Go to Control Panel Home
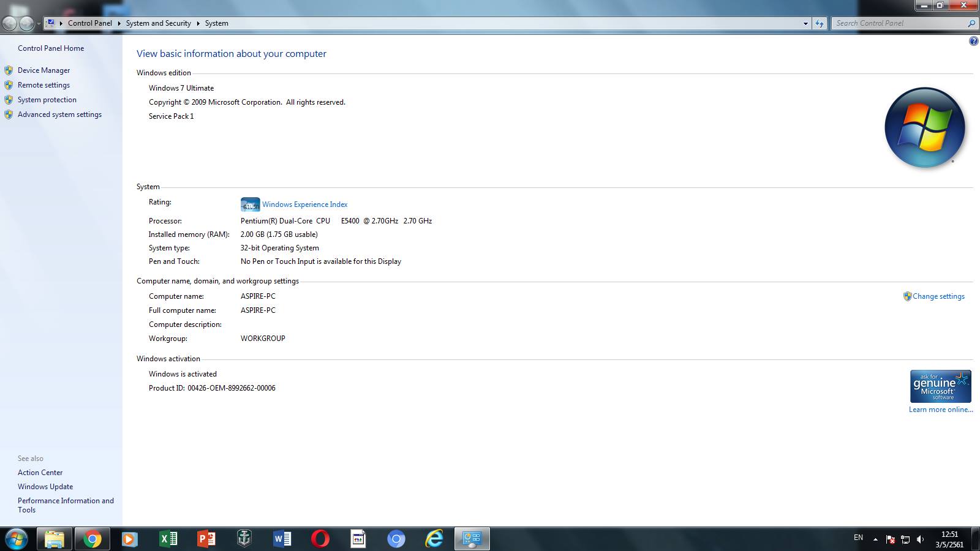The height and width of the screenshot is (551, 980). click(51, 48)
